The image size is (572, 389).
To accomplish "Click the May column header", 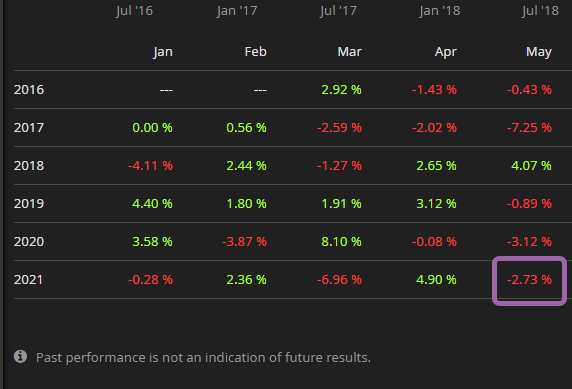I will 539,52.
